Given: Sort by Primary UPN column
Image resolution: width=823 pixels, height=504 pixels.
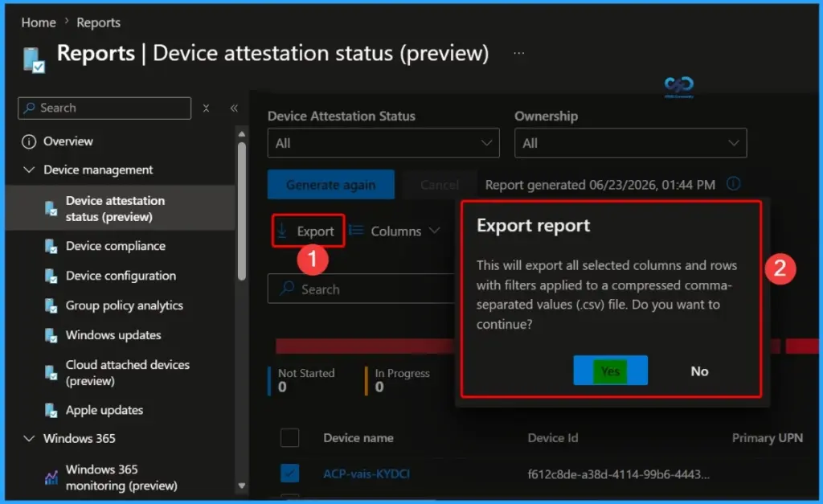Looking at the screenshot, I should coord(768,438).
